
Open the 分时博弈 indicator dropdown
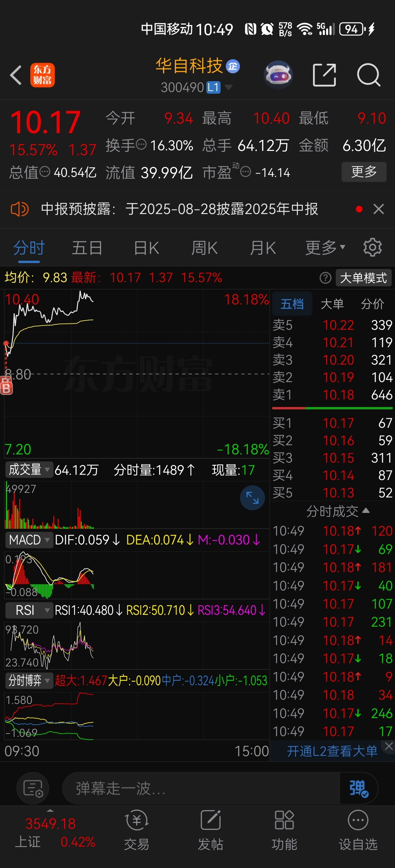point(29,681)
